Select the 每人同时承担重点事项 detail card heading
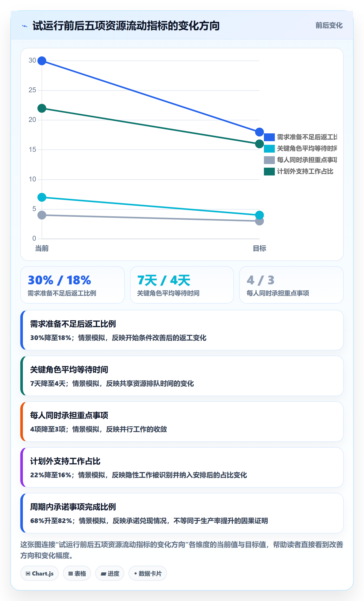Viewport: 364px width, 601px height. 69,415
